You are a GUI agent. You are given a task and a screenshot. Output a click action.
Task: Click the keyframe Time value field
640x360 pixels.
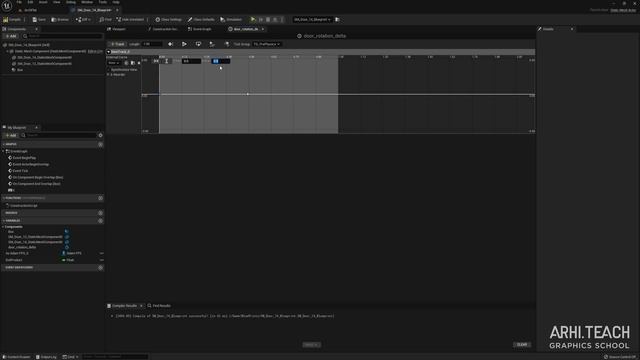point(191,61)
